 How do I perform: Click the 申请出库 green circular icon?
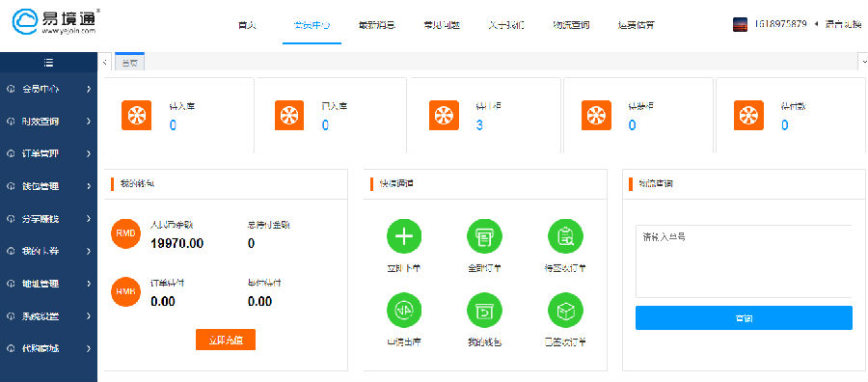(404, 310)
